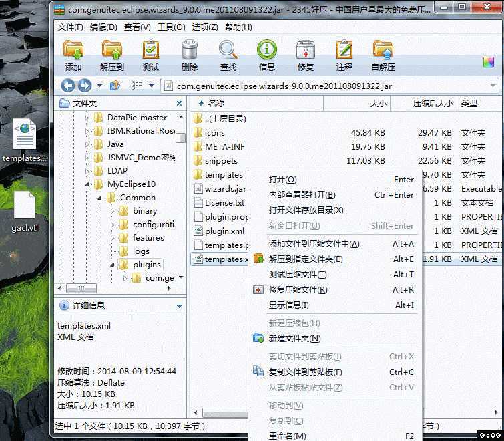Choose 打开(O) in context menu
Screen dimensions: 504x441
(x=336, y=180)
